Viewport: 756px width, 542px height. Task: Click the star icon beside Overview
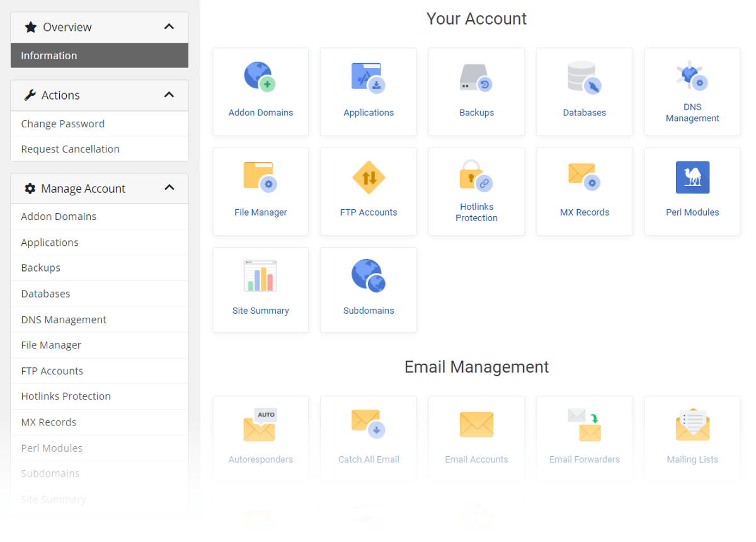[x=30, y=27]
